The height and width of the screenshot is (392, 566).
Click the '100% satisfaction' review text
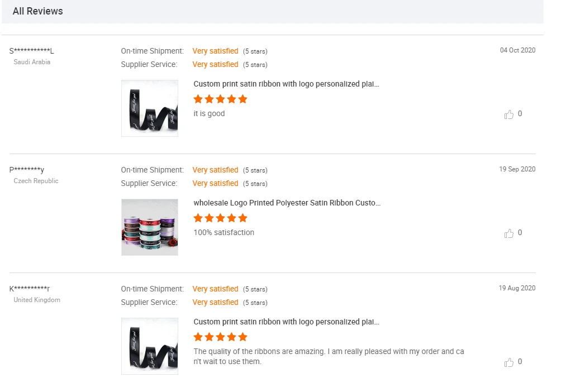tap(223, 232)
